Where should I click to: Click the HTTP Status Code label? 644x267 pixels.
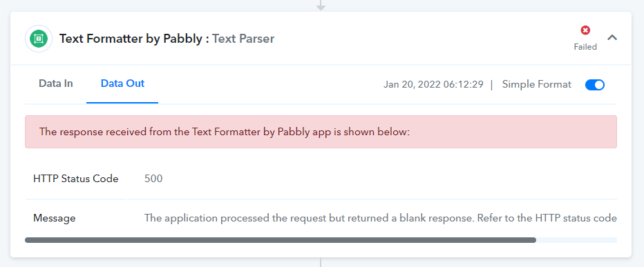76,179
